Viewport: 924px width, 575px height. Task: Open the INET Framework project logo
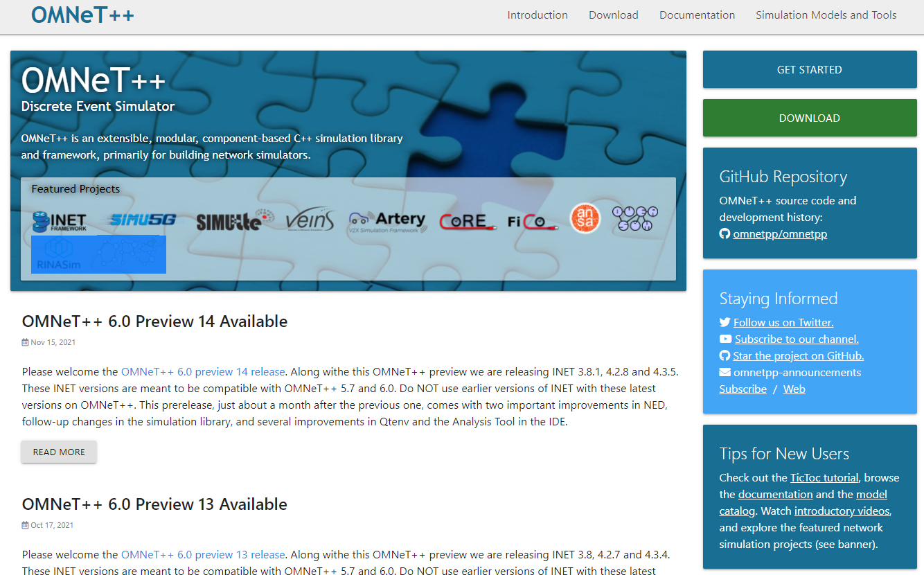[x=60, y=221]
